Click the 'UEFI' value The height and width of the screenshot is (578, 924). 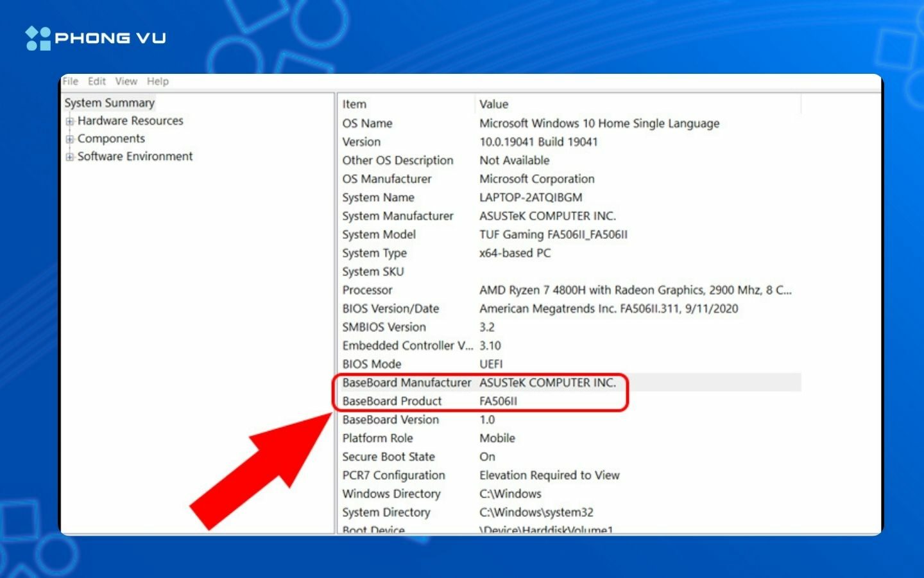[491, 364]
